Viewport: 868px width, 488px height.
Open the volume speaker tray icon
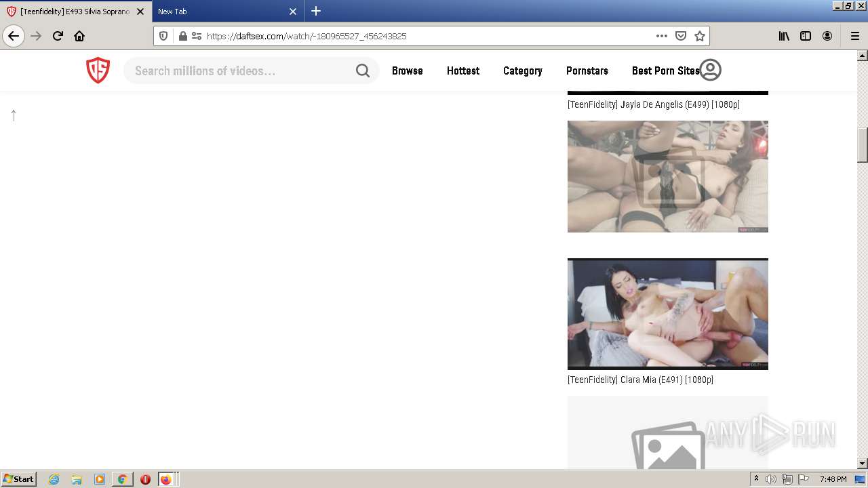(x=771, y=479)
